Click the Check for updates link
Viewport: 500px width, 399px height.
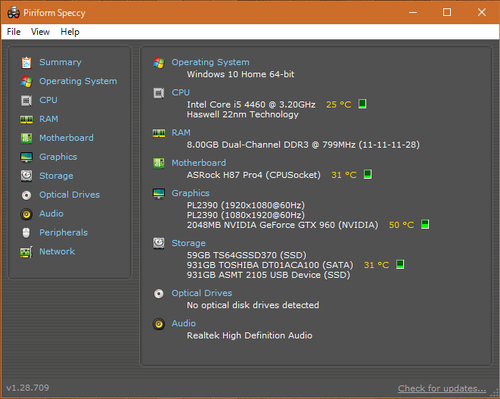(x=442, y=389)
